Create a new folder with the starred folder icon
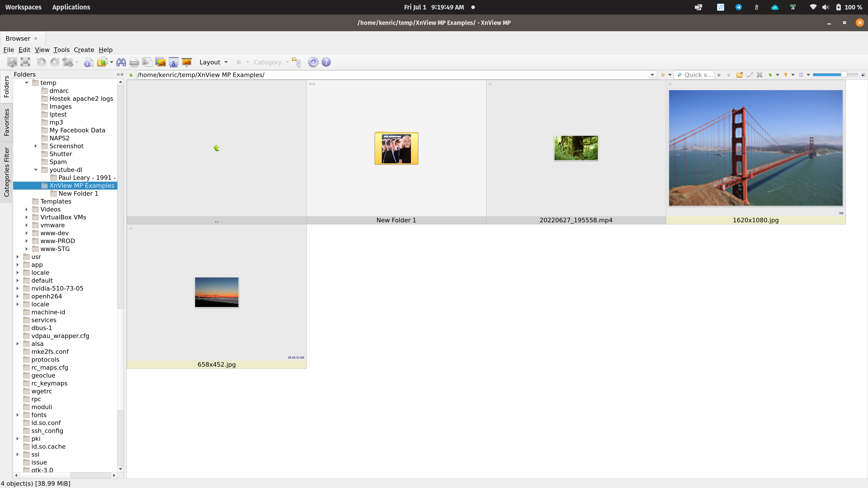 click(739, 75)
